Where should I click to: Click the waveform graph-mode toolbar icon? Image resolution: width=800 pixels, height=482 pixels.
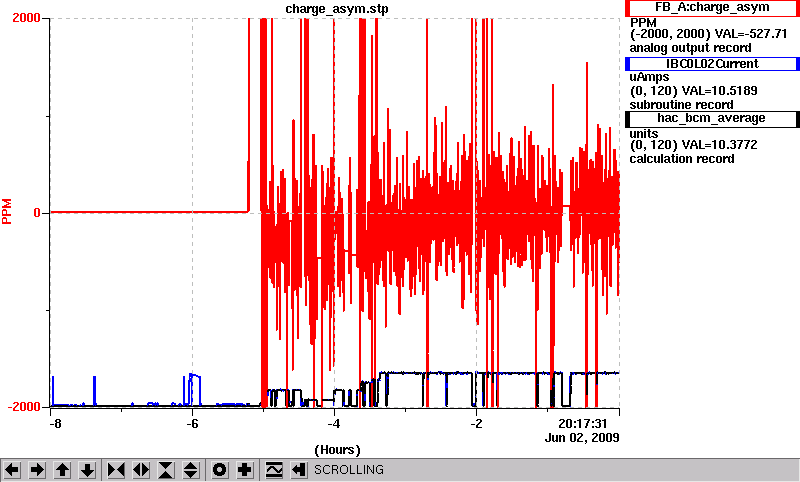click(274, 469)
